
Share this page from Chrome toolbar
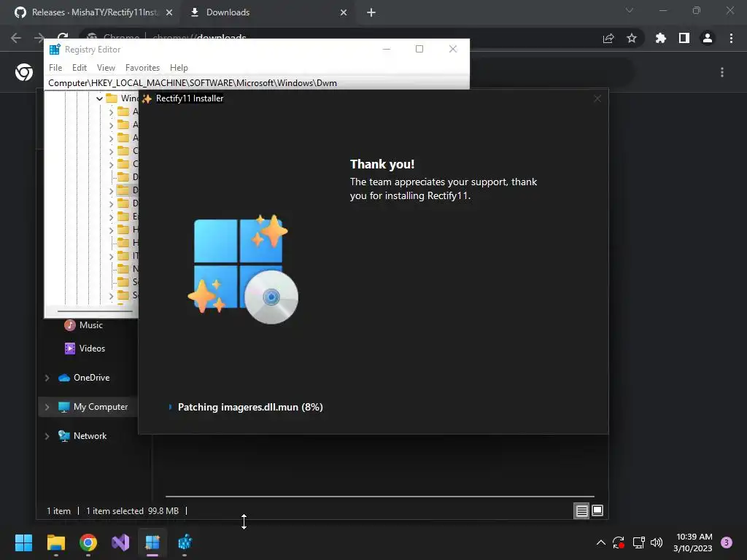pyautogui.click(x=608, y=38)
